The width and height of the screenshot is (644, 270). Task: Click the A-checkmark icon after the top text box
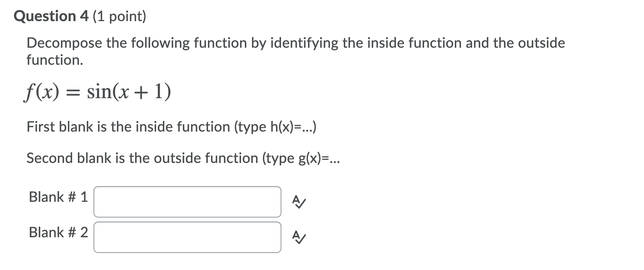coord(298,201)
